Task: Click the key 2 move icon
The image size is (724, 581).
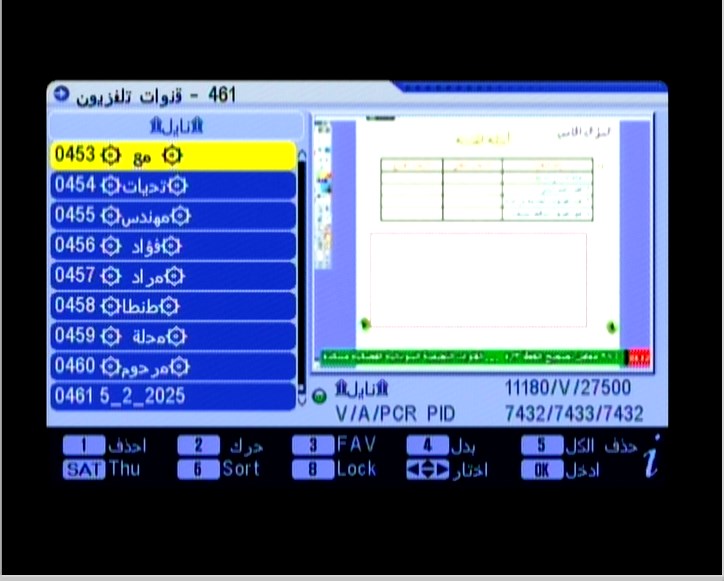Action: 198,447
